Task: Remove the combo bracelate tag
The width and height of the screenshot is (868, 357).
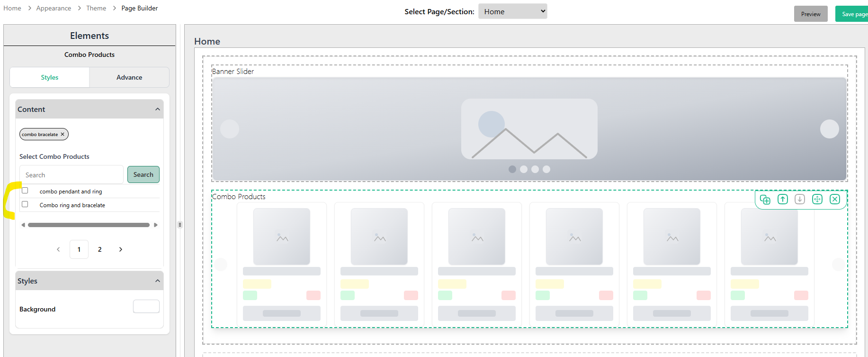Action: tap(63, 134)
